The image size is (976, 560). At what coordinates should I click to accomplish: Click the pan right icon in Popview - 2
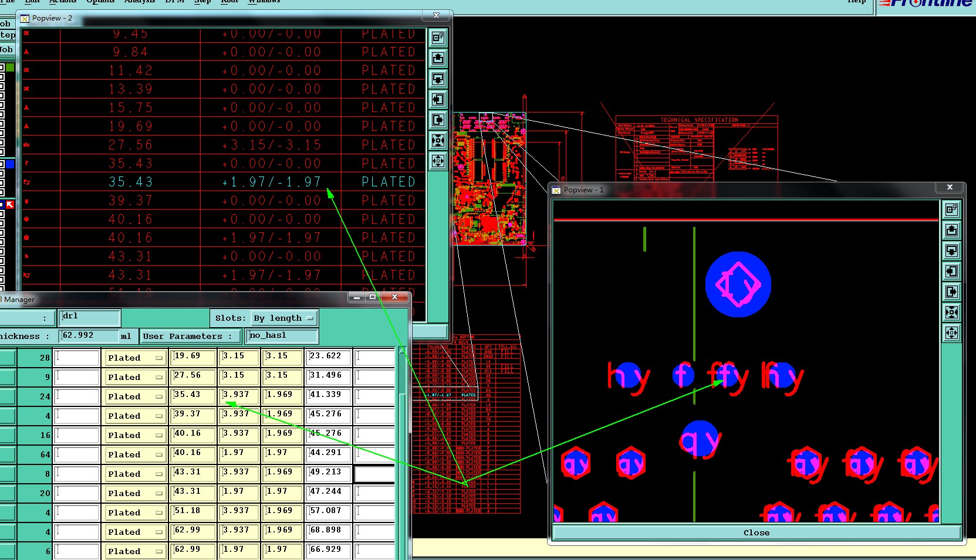point(438,120)
